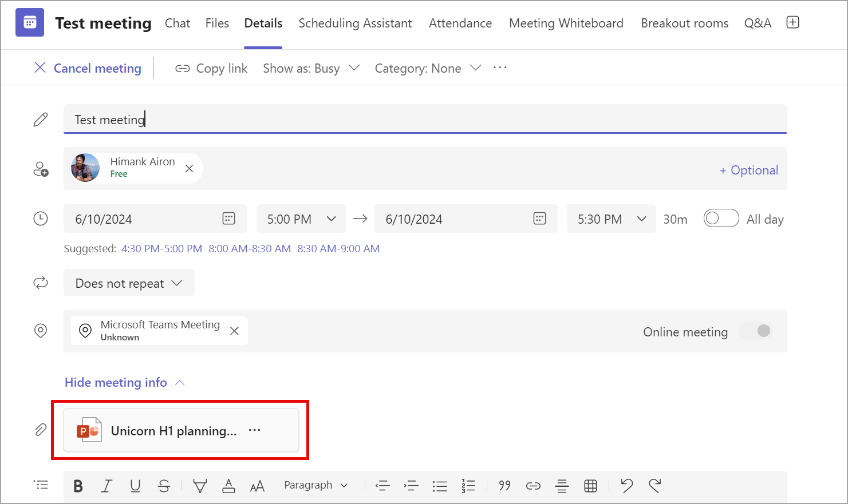Click the PowerPoint file icon
Viewport: 848px width, 504px height.
click(x=89, y=430)
